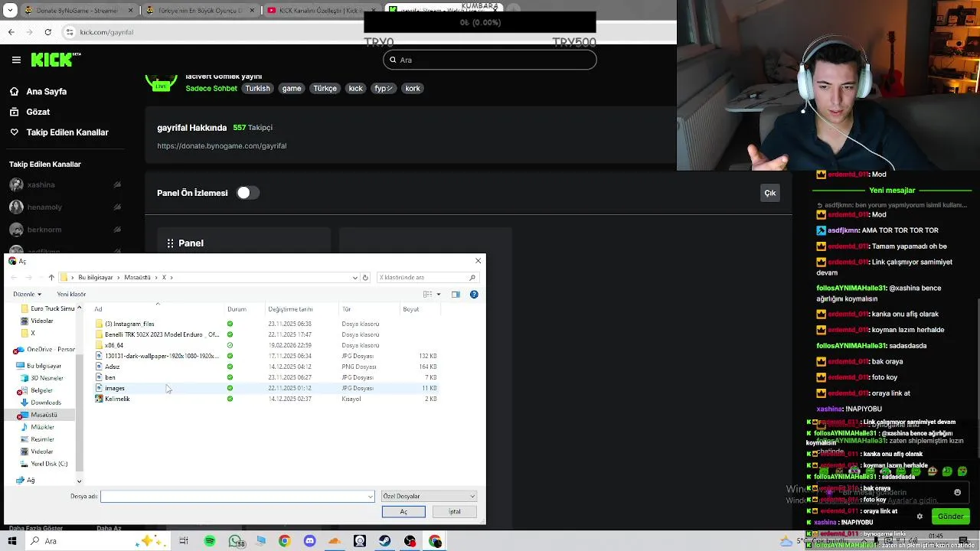The width and height of the screenshot is (980, 551).
Task: Select the Kelimelik shortcut
Action: tap(117, 399)
